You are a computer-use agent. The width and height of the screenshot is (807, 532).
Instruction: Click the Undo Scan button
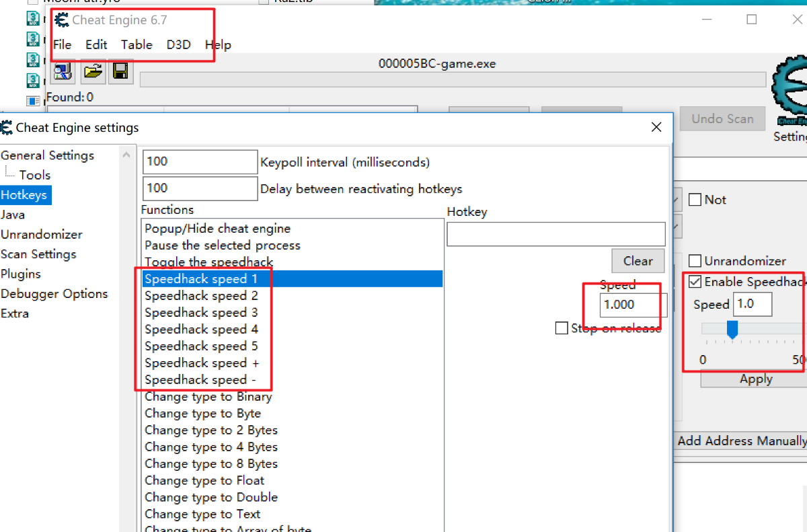[722, 119]
